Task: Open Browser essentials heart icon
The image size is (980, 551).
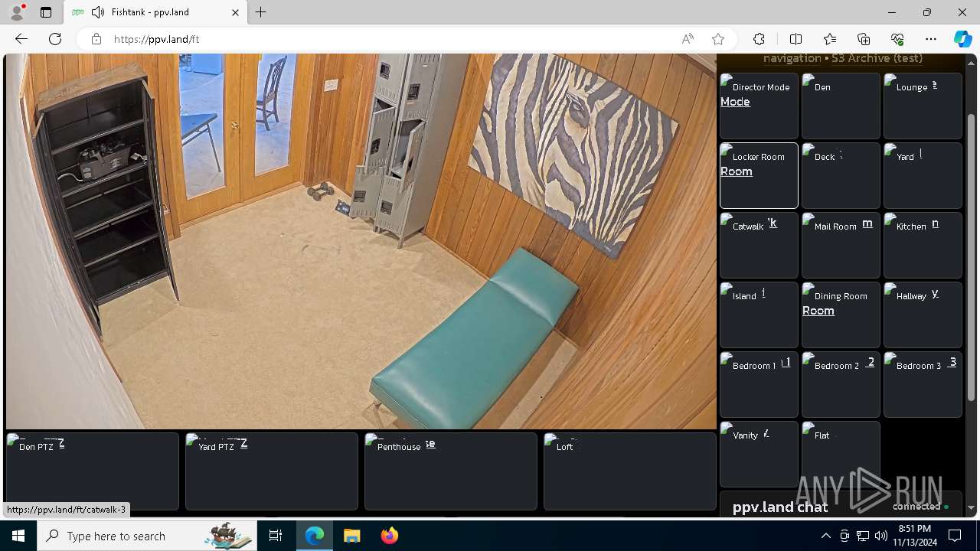Action: 897,39
